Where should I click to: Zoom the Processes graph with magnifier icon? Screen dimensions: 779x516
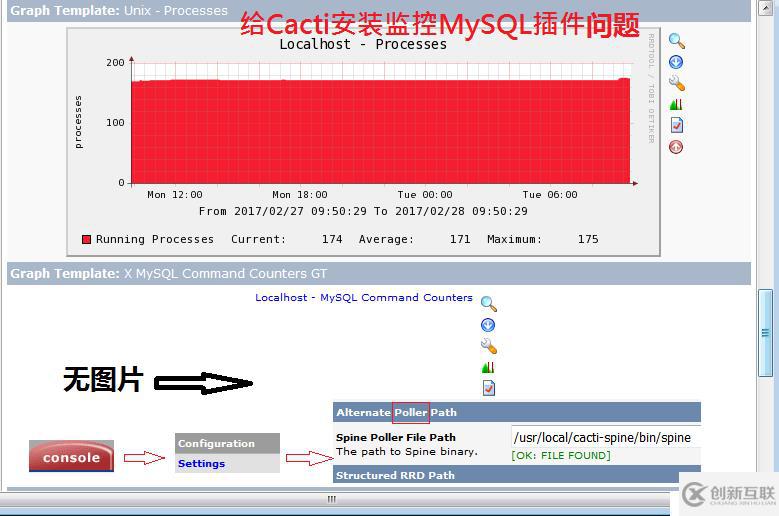(676, 41)
